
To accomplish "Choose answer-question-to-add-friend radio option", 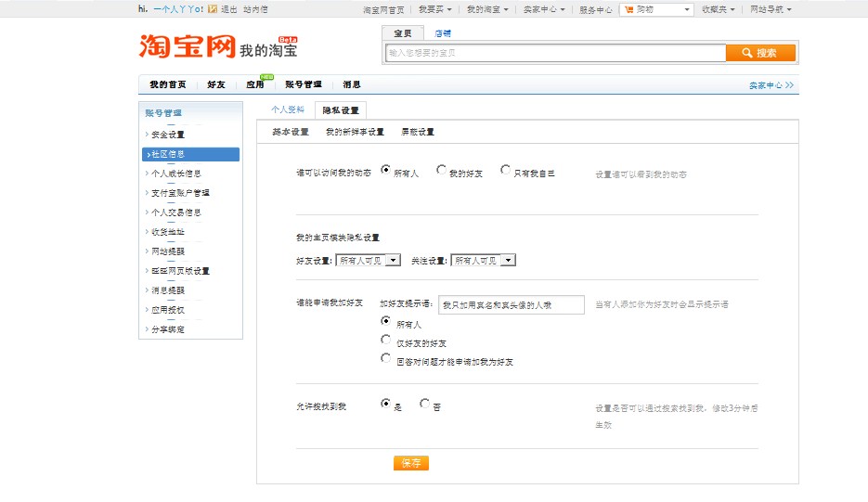I will 386,358.
